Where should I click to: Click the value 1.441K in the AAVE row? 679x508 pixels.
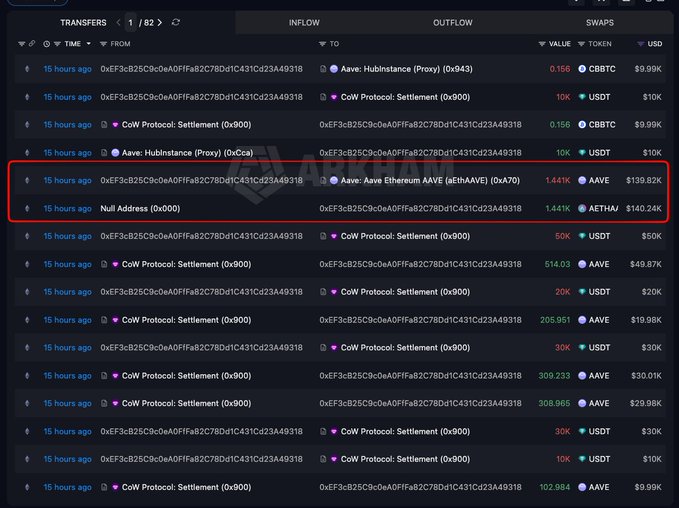[x=558, y=180]
